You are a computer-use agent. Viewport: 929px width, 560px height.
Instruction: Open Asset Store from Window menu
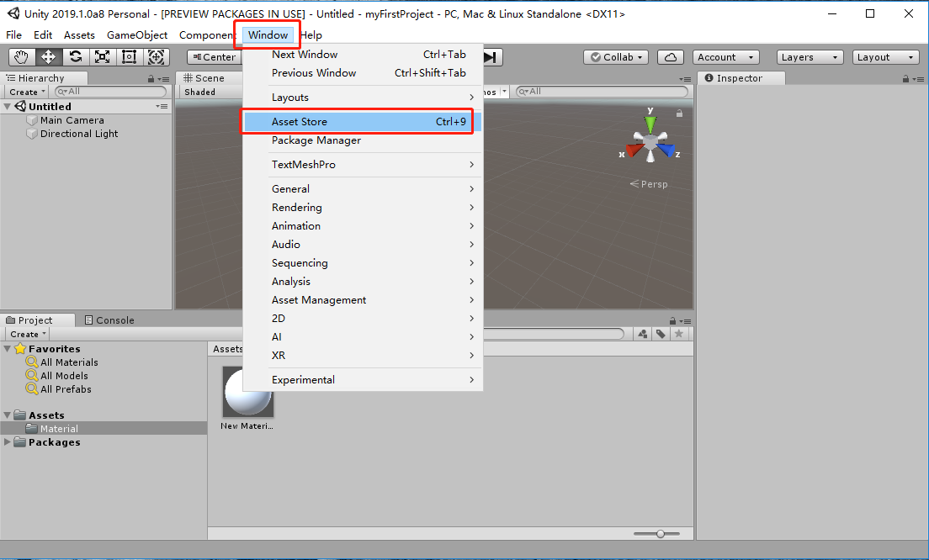tap(363, 121)
